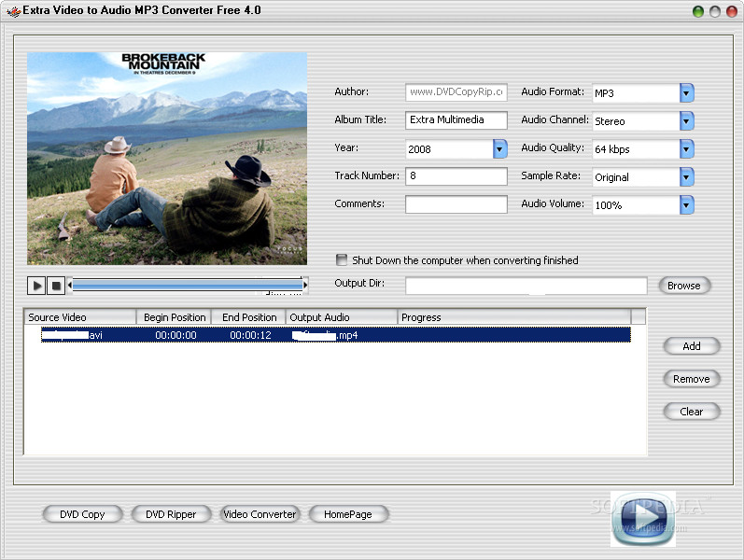Close the window with red button
The image size is (744, 560).
[732, 11]
